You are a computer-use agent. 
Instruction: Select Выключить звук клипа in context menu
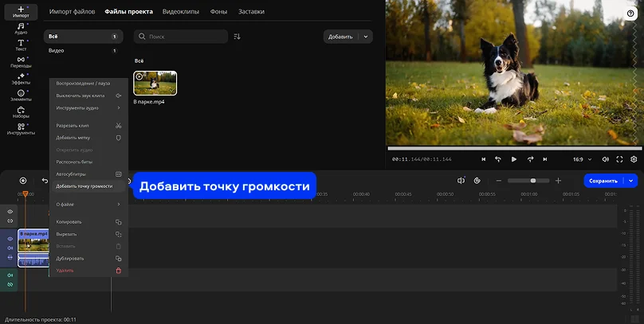[88, 96]
